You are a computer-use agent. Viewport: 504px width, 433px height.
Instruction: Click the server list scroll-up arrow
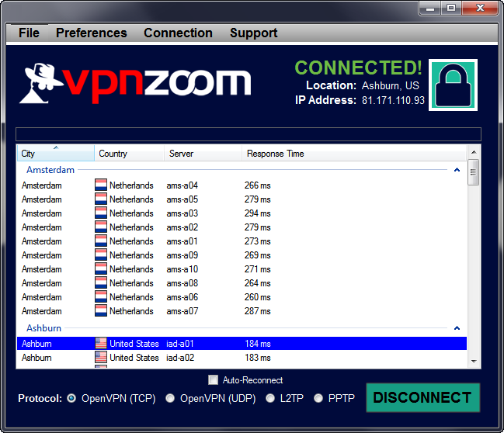point(474,152)
